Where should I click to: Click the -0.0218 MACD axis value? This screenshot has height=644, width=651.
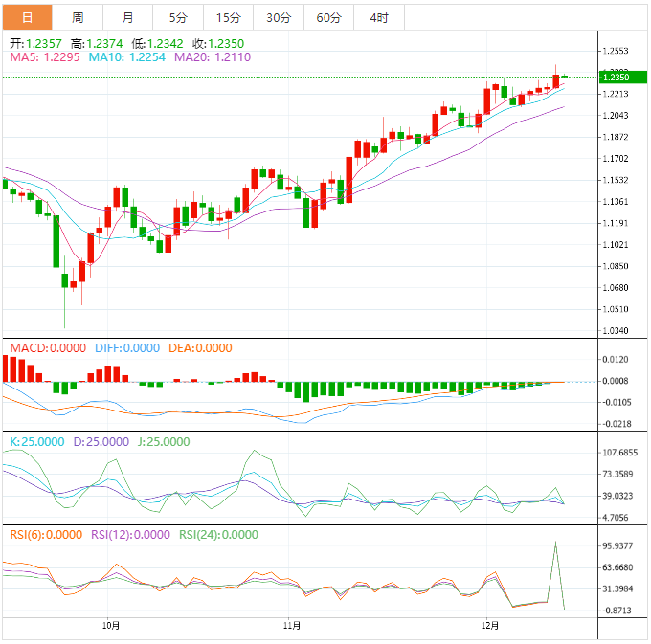point(617,424)
